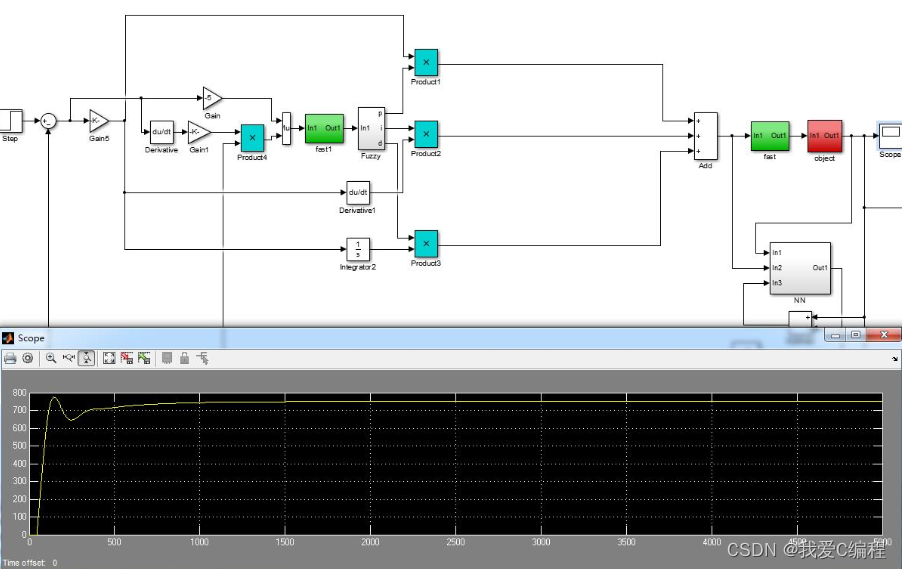Select the green fast1 subsystem block
The width and height of the screenshot is (902, 569).
tap(324, 128)
